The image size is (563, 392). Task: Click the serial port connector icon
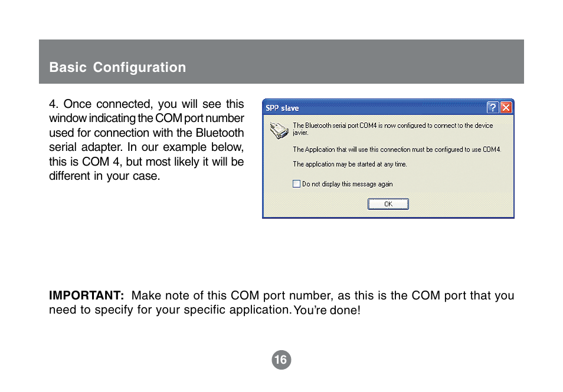(x=279, y=130)
